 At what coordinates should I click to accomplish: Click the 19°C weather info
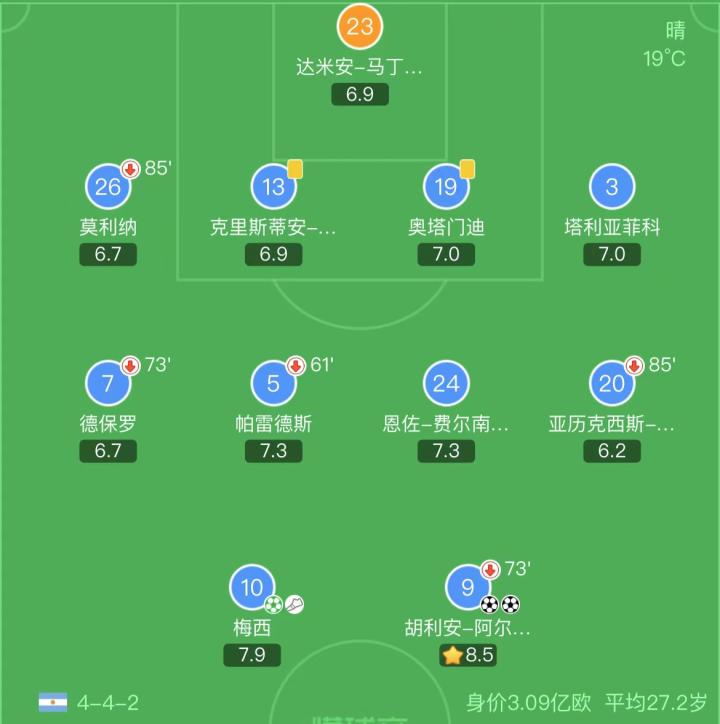pos(664,58)
